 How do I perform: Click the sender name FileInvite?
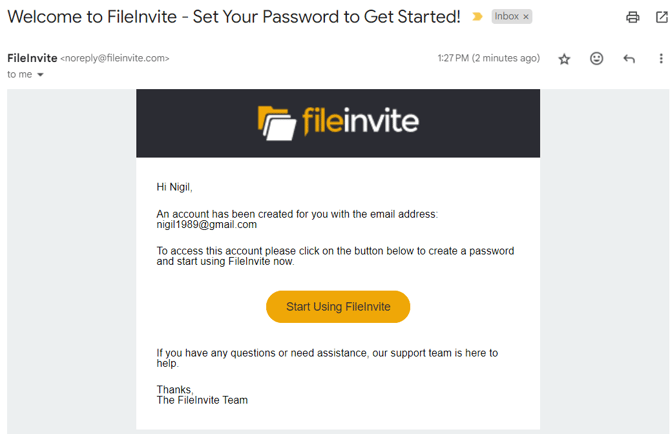tap(32, 58)
